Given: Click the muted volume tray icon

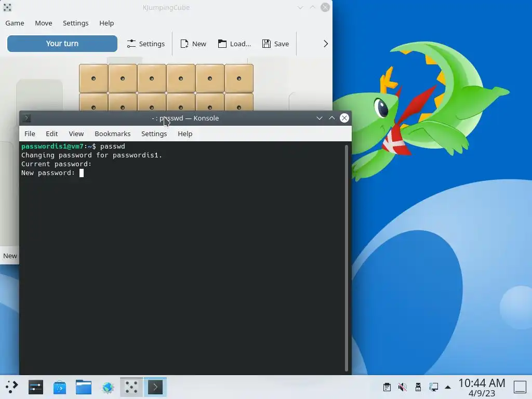Looking at the screenshot, I should pos(403,387).
